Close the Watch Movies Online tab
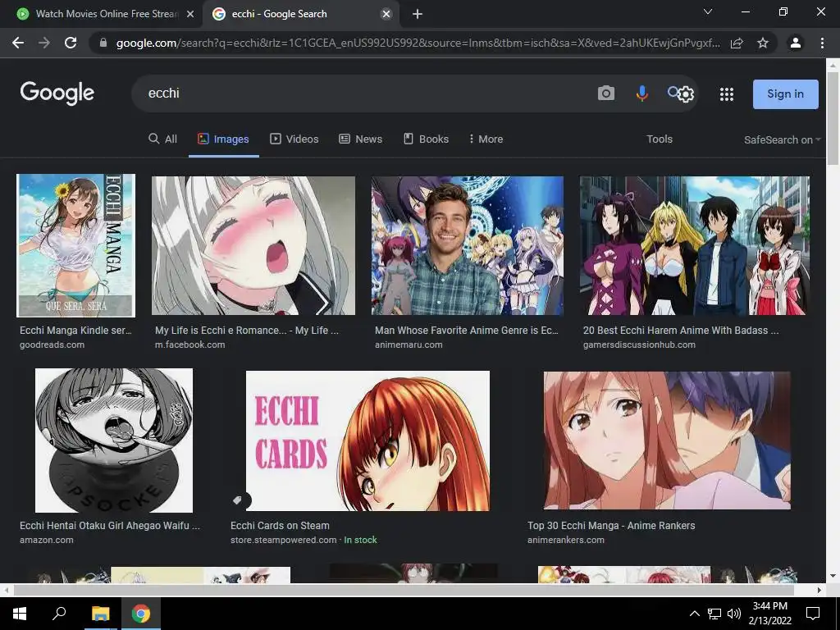Screen dimensions: 840x630 click(190, 14)
